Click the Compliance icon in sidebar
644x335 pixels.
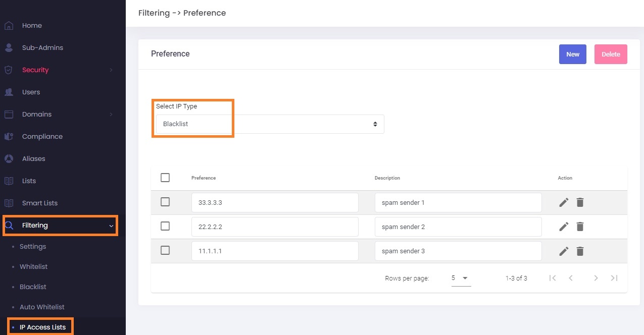[x=9, y=137]
